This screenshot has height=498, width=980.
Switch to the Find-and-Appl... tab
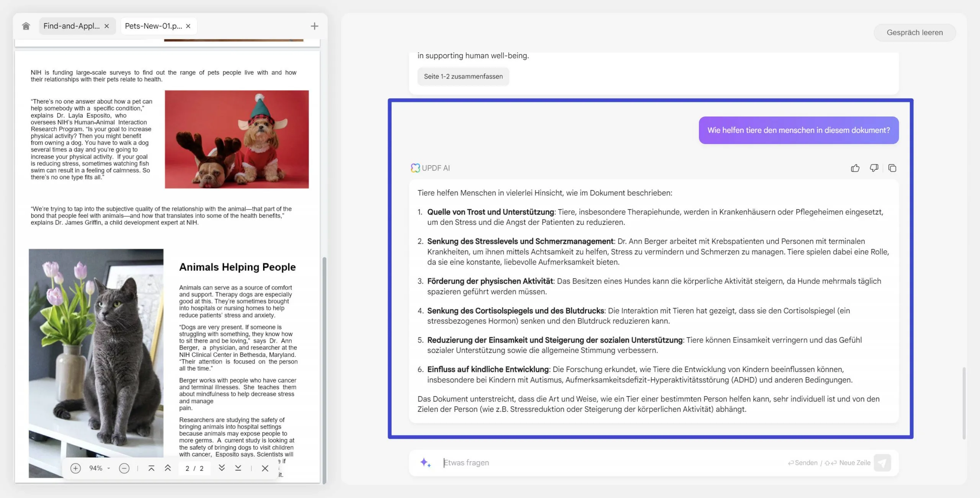(x=72, y=26)
